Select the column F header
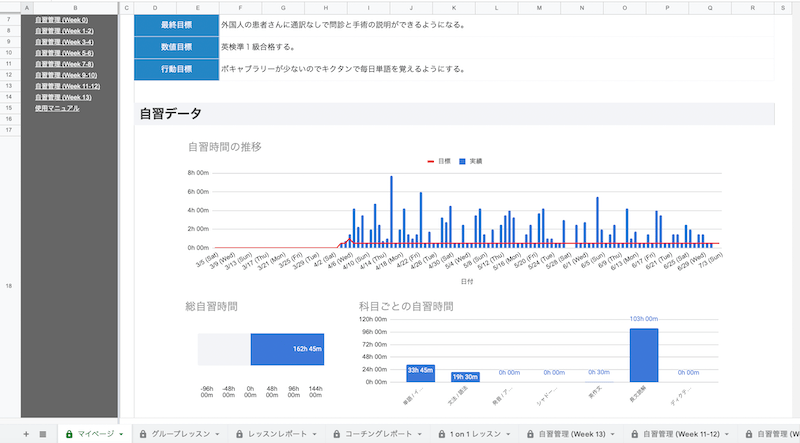The width and height of the screenshot is (800, 443). pos(238,7)
